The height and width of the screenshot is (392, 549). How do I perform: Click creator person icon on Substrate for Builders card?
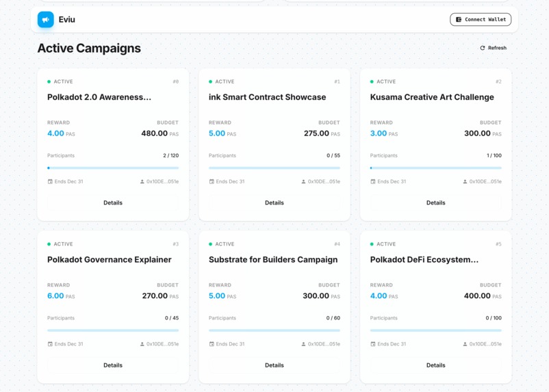point(303,344)
